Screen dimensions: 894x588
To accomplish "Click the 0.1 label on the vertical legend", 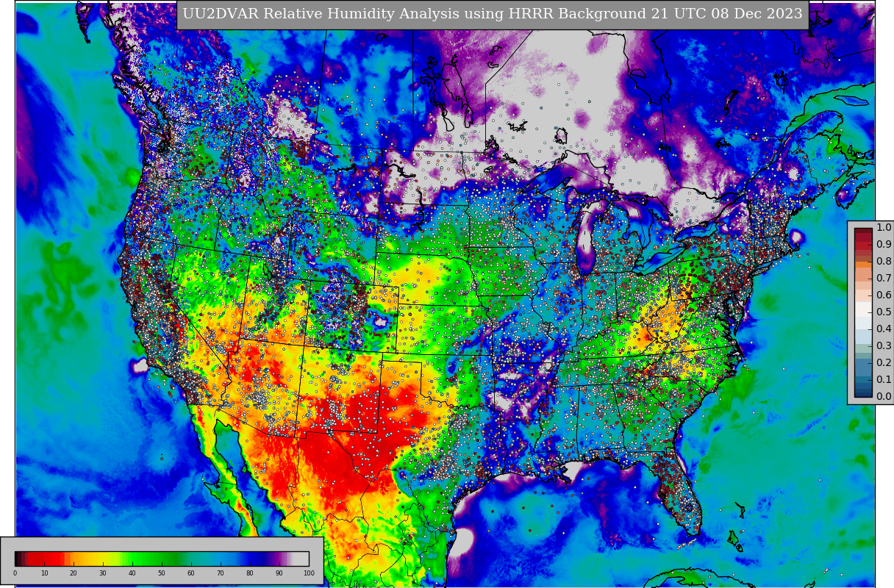I will point(884,380).
